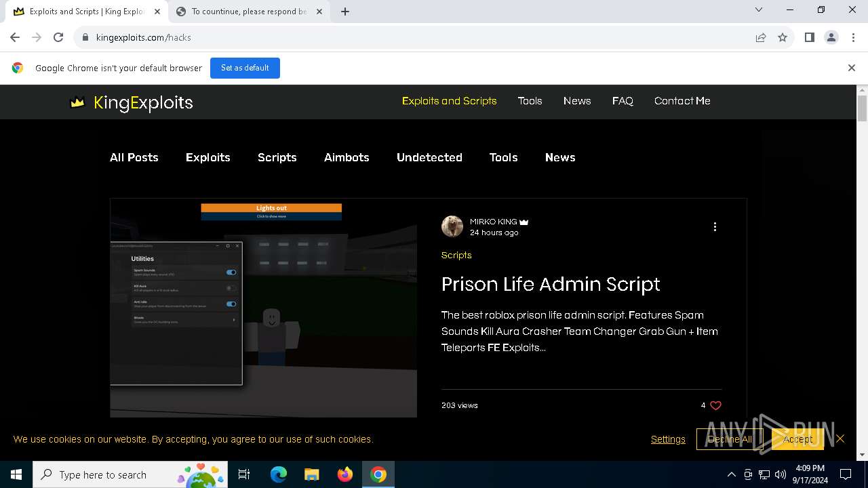Share this page via the share icon
Image resolution: width=868 pixels, height=488 pixels.
coord(761,37)
